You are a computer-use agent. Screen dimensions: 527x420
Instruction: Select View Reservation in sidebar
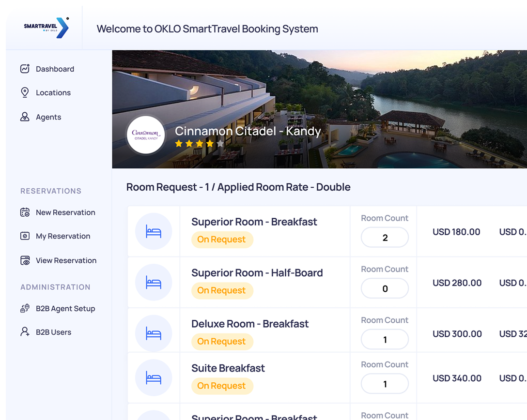click(x=59, y=260)
